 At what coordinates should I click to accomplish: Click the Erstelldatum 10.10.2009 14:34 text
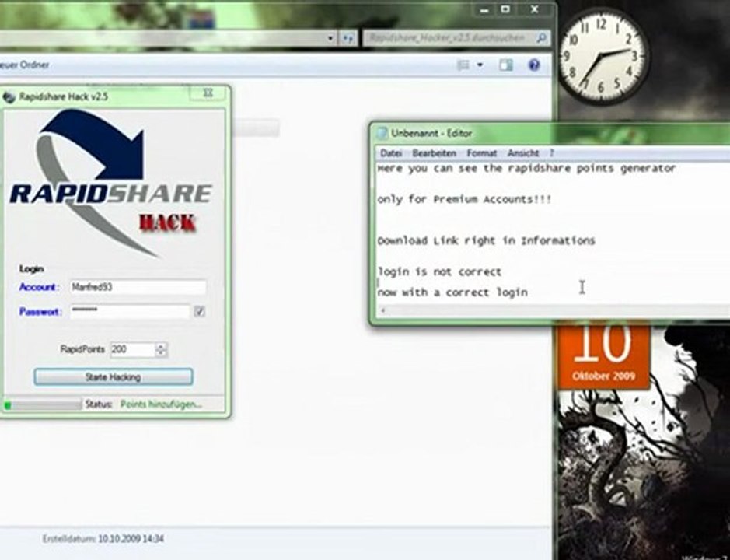(x=103, y=539)
